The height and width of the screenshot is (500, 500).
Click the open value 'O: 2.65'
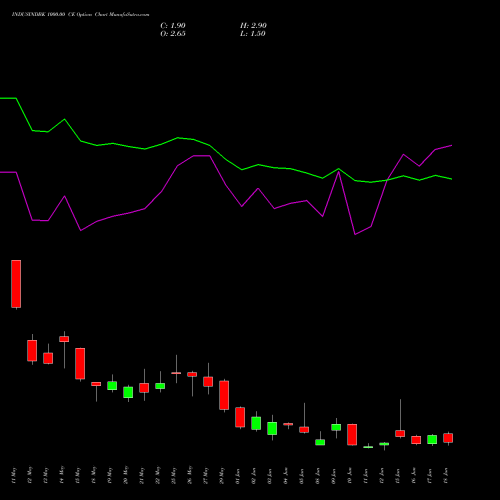click(x=173, y=34)
